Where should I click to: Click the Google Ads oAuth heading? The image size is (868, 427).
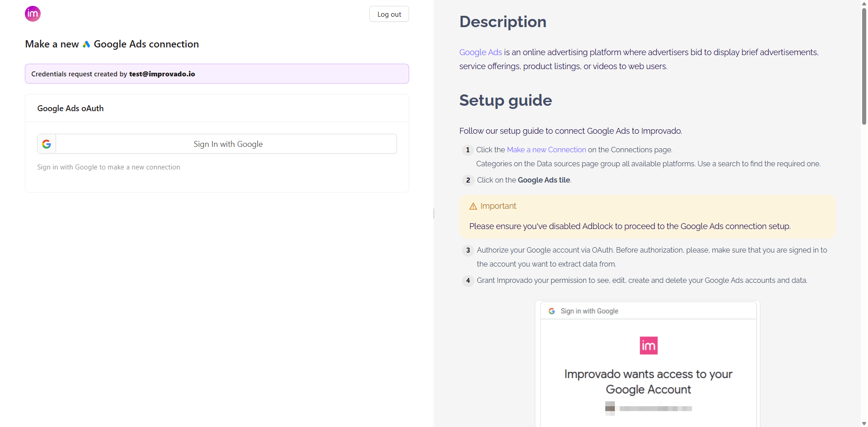(x=71, y=108)
